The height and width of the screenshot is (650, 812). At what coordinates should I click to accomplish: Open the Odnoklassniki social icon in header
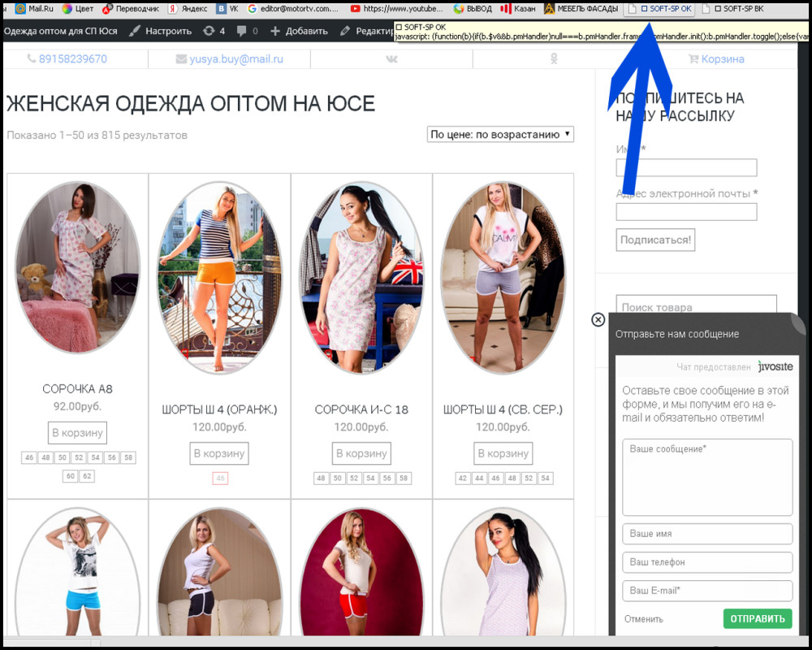(x=554, y=59)
